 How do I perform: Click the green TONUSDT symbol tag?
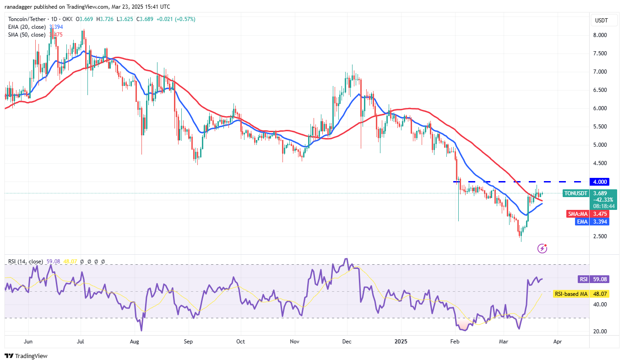pos(575,193)
